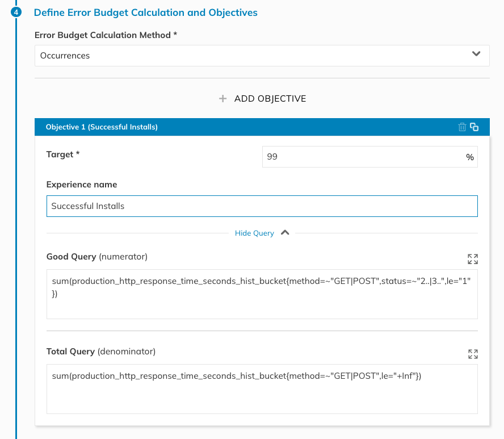This screenshot has width=504, height=439.
Task: Click the Hide Query link
Action: click(x=254, y=233)
